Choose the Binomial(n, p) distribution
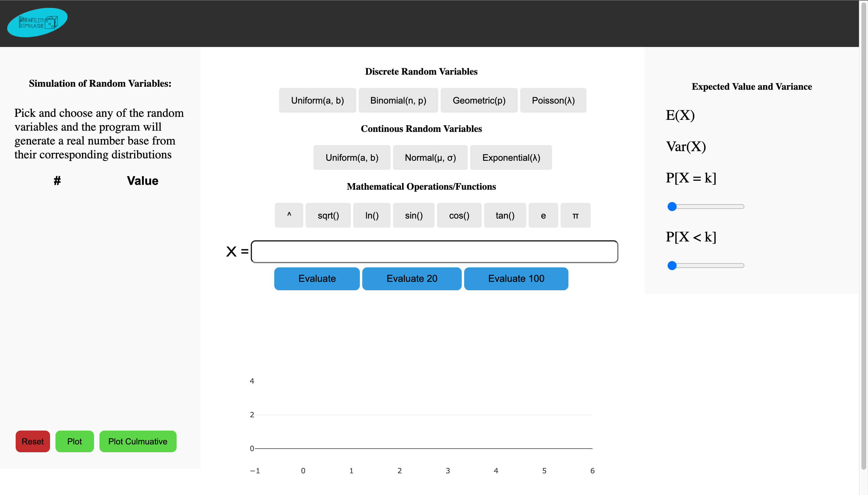This screenshot has width=868, height=495. click(x=398, y=100)
